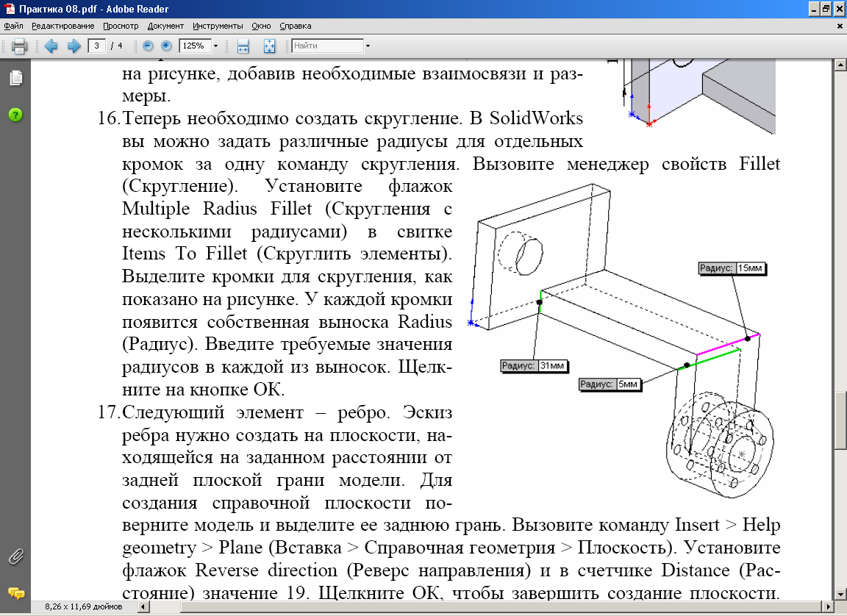Expand the Найти search options dropdown

[x=368, y=46]
